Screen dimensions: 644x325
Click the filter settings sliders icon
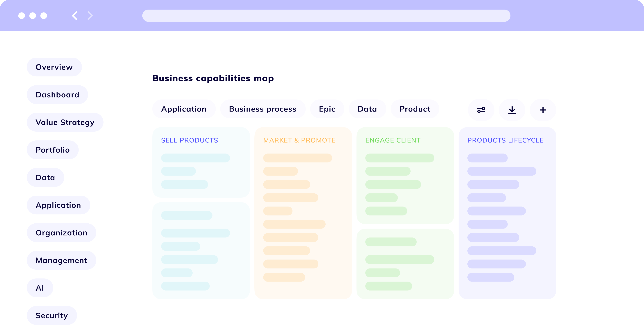coord(481,110)
